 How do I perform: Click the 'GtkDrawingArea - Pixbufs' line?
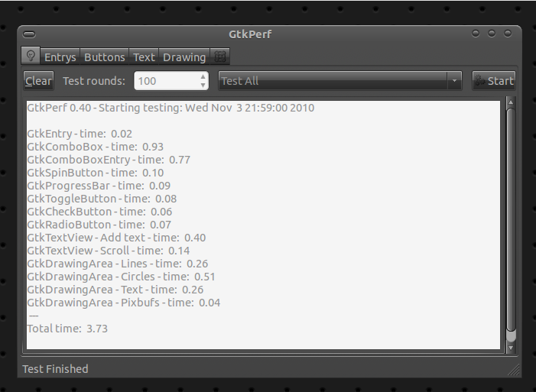pos(124,303)
